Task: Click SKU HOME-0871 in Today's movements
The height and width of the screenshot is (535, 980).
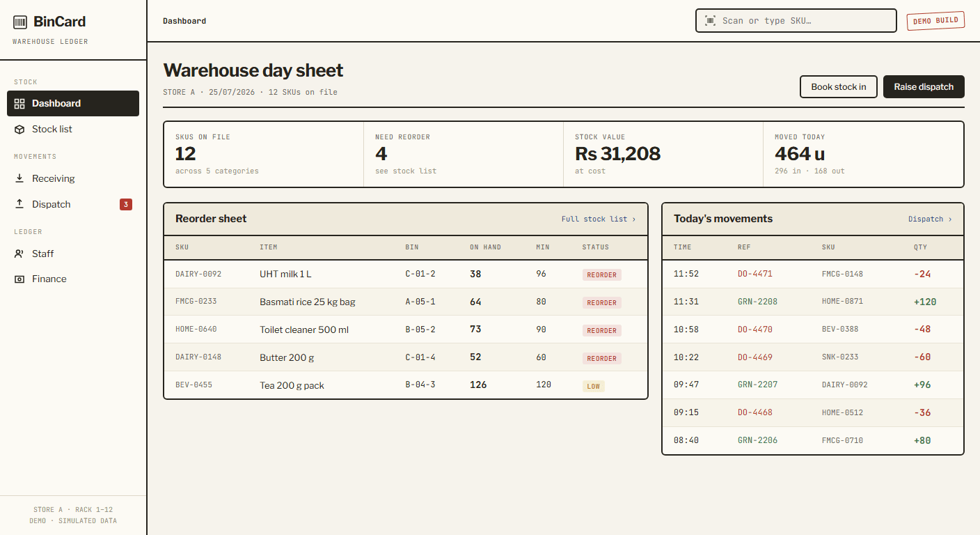Action: click(x=842, y=302)
